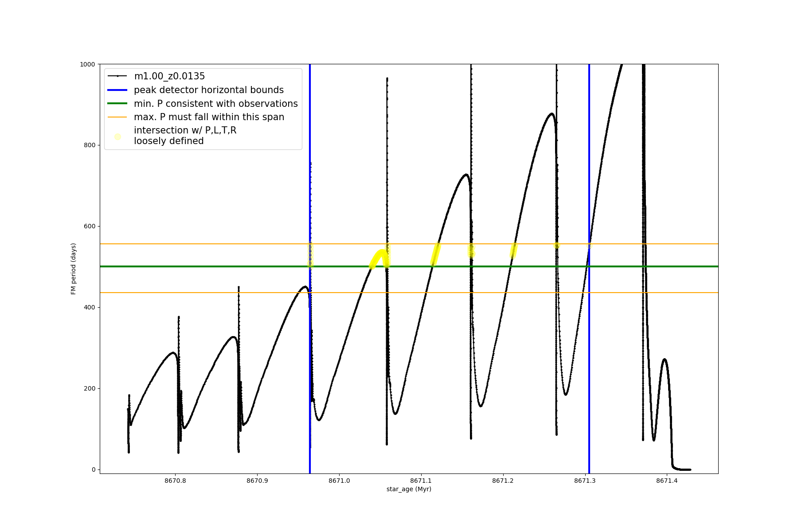Click the orange line sample in the legend
This screenshot has height=532, width=798.
pyautogui.click(x=117, y=117)
